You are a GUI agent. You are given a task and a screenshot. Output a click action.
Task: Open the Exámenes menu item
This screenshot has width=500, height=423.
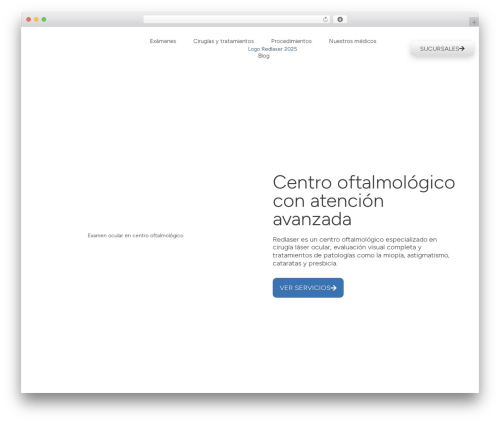[x=163, y=41]
